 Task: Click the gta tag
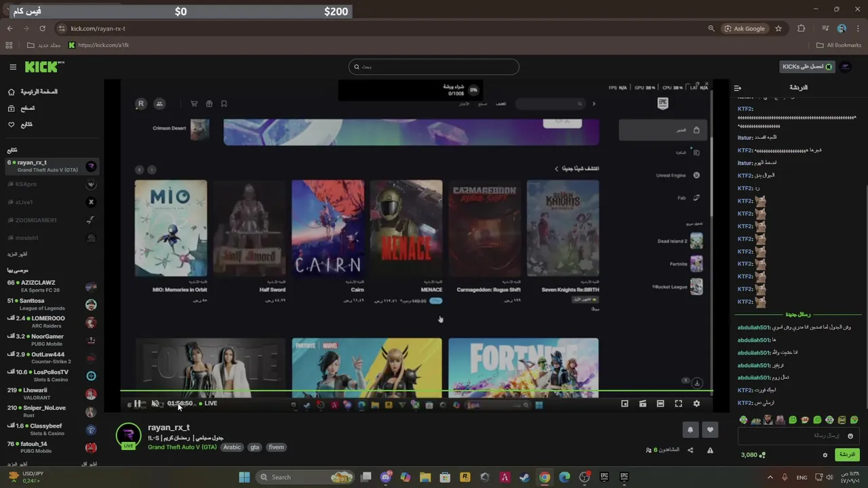[x=255, y=447]
